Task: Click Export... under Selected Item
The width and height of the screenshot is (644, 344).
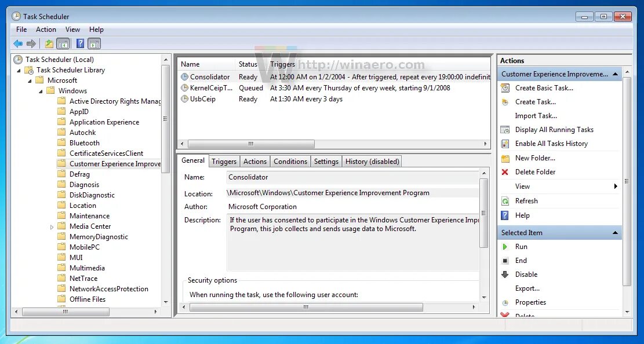Action: click(527, 288)
